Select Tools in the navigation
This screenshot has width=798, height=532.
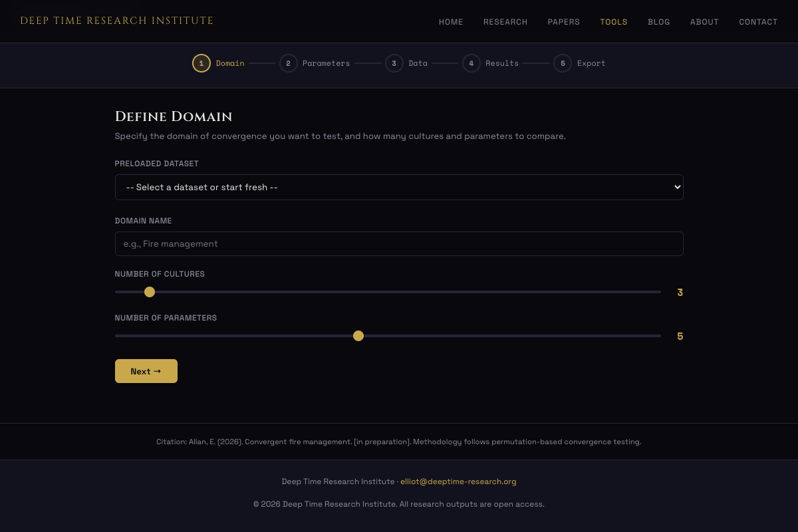[x=614, y=22]
